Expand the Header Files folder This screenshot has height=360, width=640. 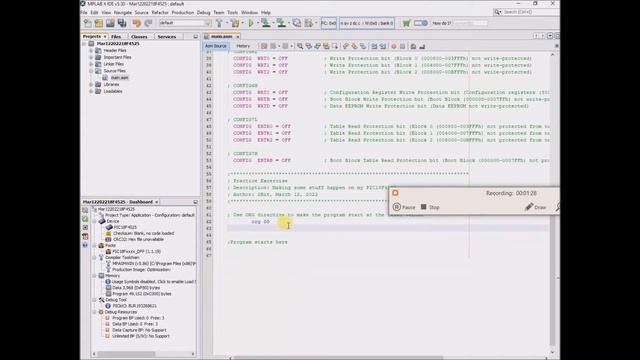(x=91, y=51)
